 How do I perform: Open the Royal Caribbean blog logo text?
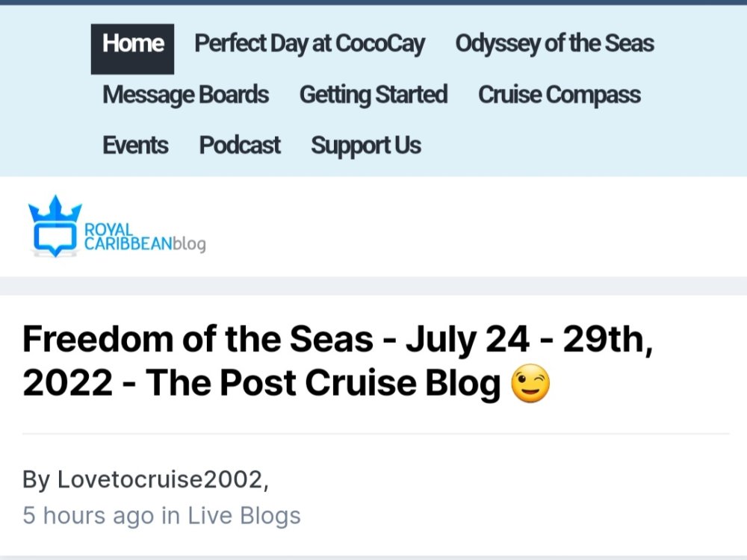[x=145, y=237]
